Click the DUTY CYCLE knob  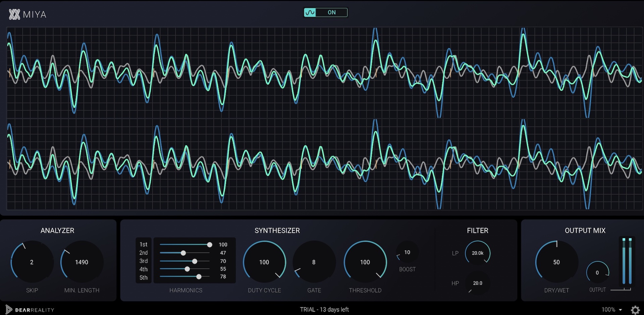[x=264, y=262]
